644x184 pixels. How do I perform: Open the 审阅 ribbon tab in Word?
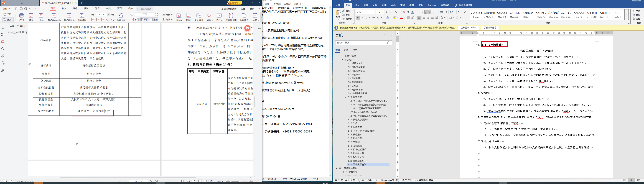403,5
